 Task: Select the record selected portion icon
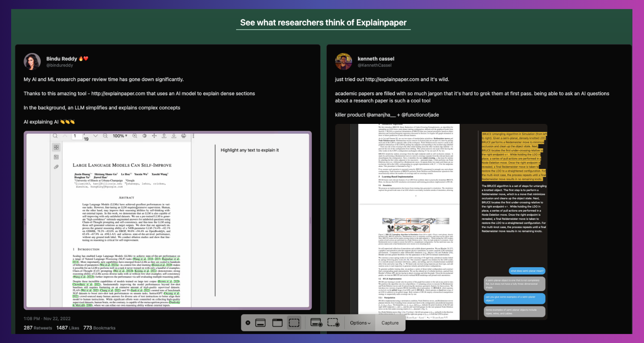[333, 323]
